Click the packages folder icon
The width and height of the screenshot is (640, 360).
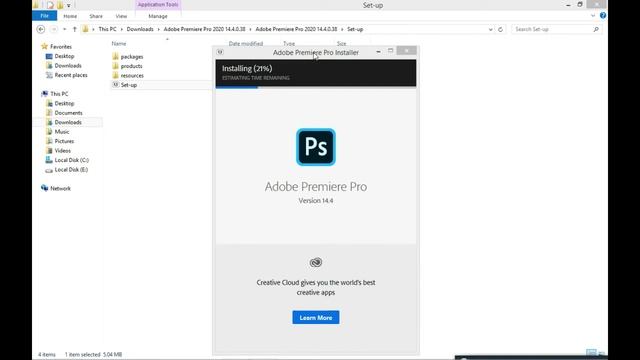tap(116, 56)
